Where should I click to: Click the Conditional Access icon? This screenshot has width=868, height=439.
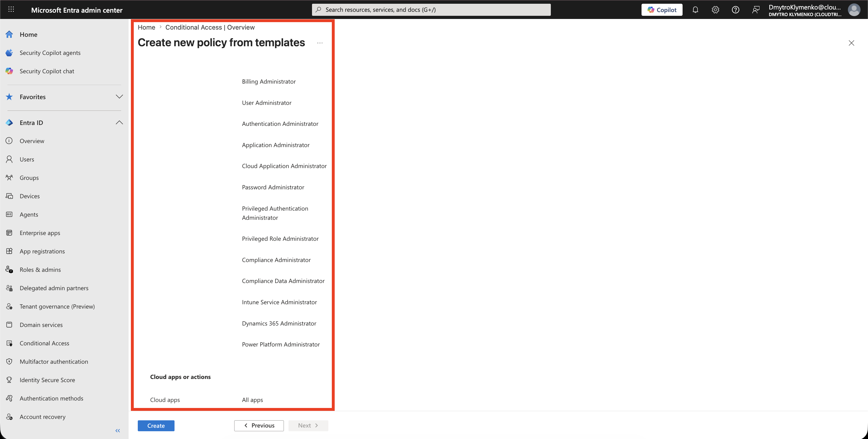[9, 343]
